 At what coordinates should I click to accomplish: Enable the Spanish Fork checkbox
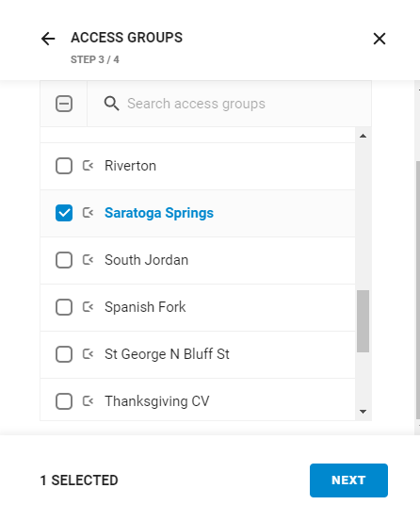(64, 307)
